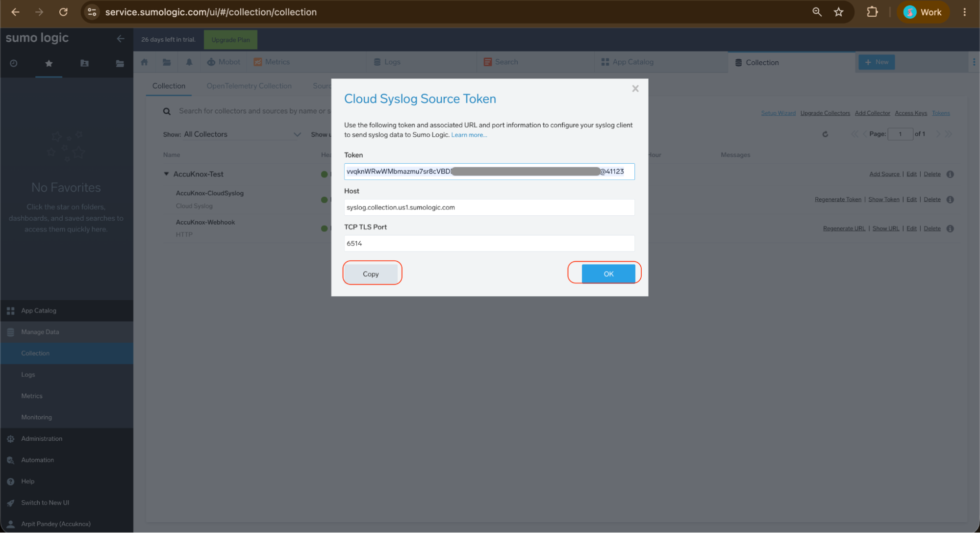Click Regenerate Token for AccuKnox-CloudSyslog
The width and height of the screenshot is (980, 533).
point(838,200)
